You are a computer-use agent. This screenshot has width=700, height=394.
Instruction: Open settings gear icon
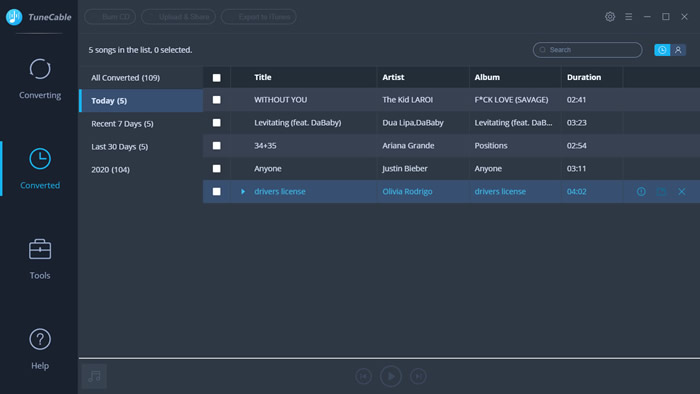[x=610, y=17]
